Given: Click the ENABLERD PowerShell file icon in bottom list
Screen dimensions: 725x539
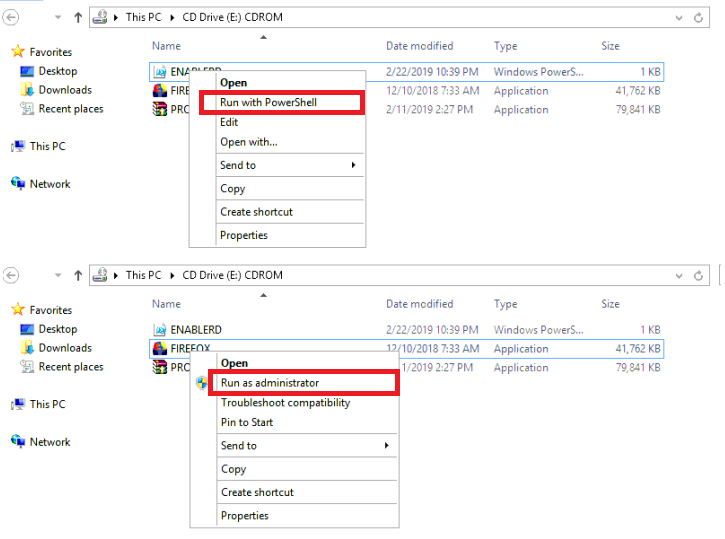Looking at the screenshot, I should point(160,330).
